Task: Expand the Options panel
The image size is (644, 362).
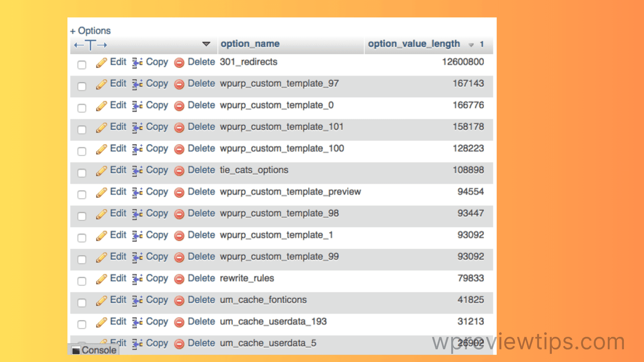Action: tap(90, 31)
